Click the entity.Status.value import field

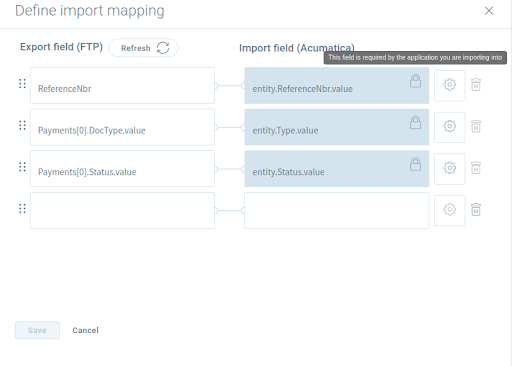tap(337, 169)
